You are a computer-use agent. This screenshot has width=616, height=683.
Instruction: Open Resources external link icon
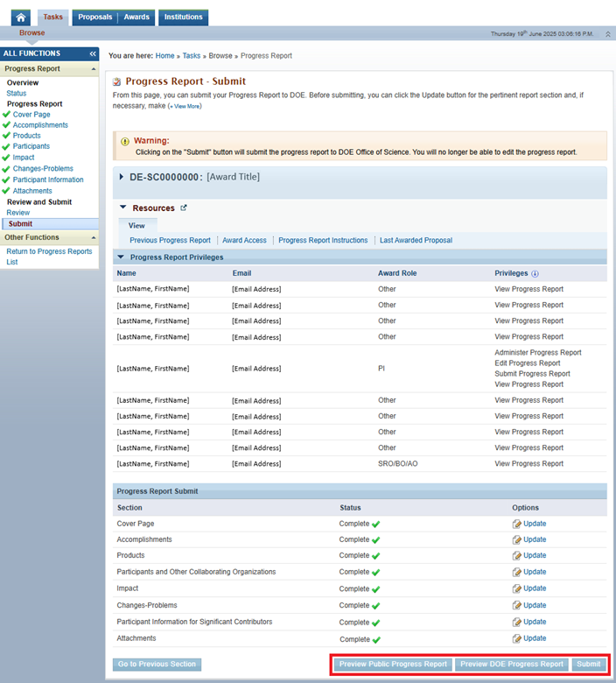(184, 208)
